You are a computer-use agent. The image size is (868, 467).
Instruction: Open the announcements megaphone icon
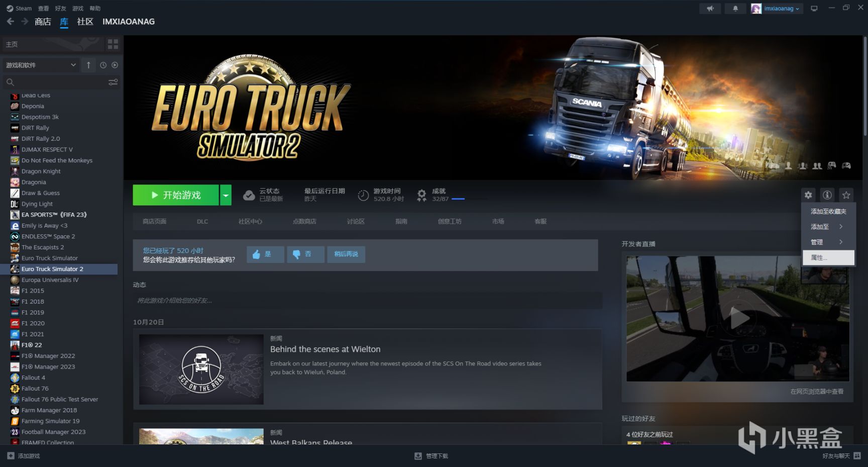click(x=710, y=9)
